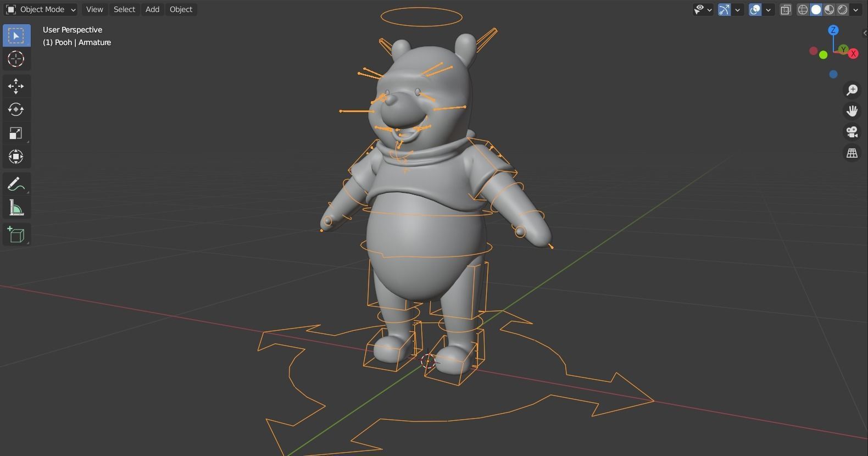
Task: Open the View menu
Action: [x=94, y=9]
